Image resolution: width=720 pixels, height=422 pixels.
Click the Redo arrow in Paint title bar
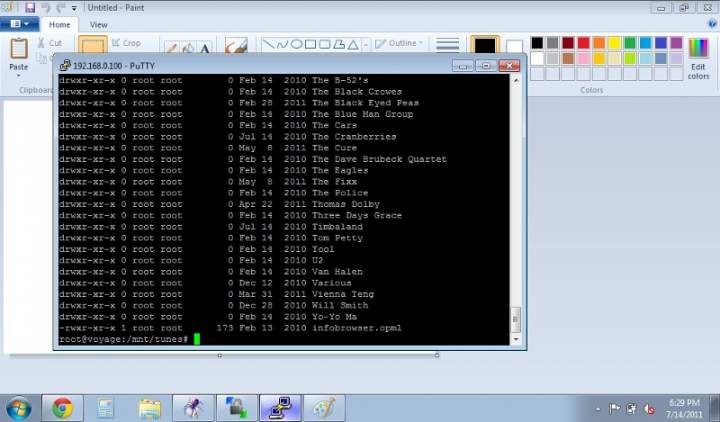(61, 7)
